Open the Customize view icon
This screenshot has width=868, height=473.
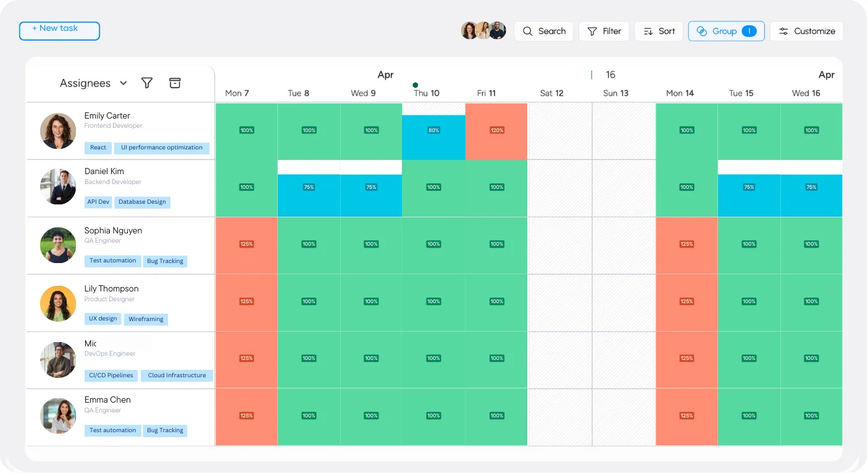pyautogui.click(x=784, y=31)
